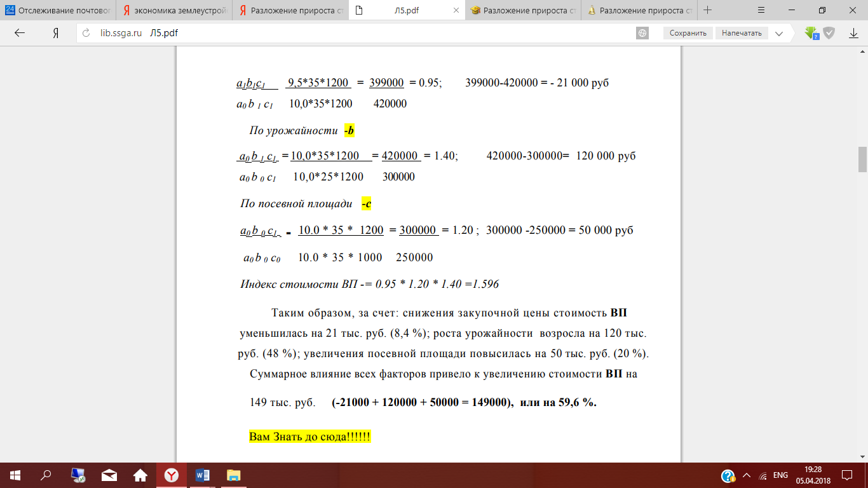
Task: Open the browser hamburger menu
Action: tap(761, 10)
